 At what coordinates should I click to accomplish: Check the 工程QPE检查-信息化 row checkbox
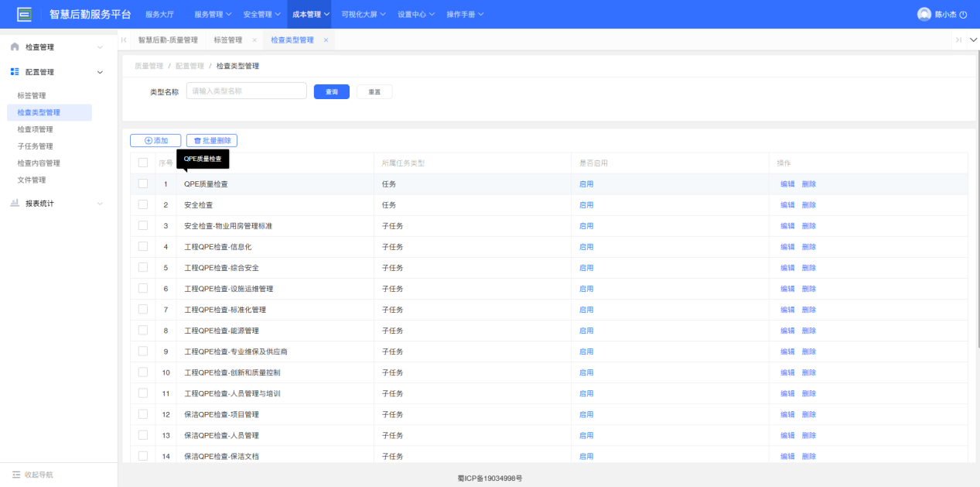point(143,246)
